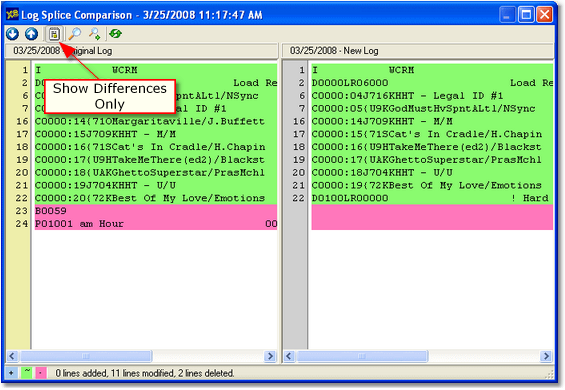Click the green tilde lines-modified legend icon

point(26,373)
